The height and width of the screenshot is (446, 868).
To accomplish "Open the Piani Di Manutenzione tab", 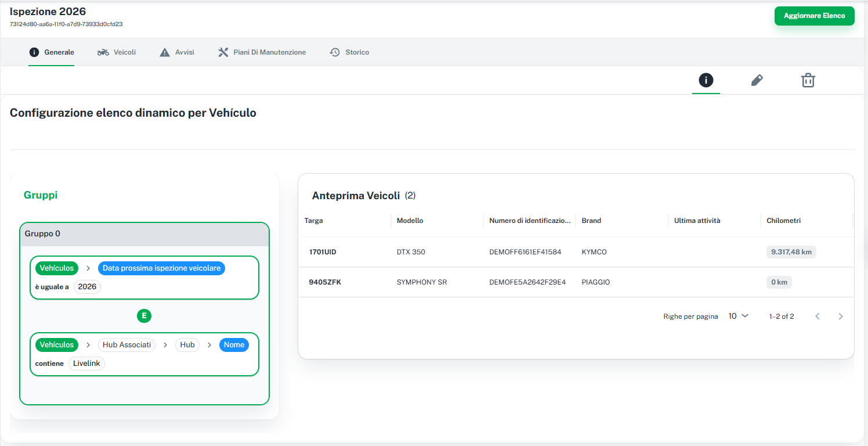I will [262, 52].
